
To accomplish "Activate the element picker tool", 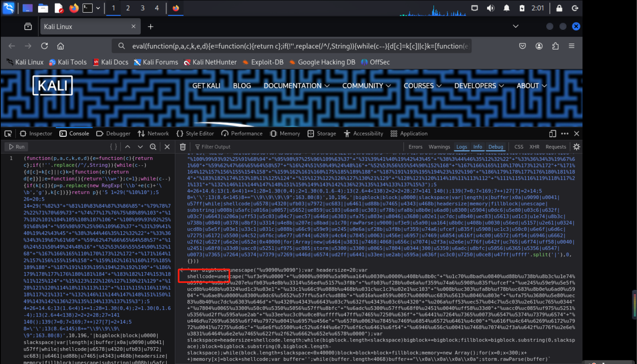I will click(x=8, y=133).
